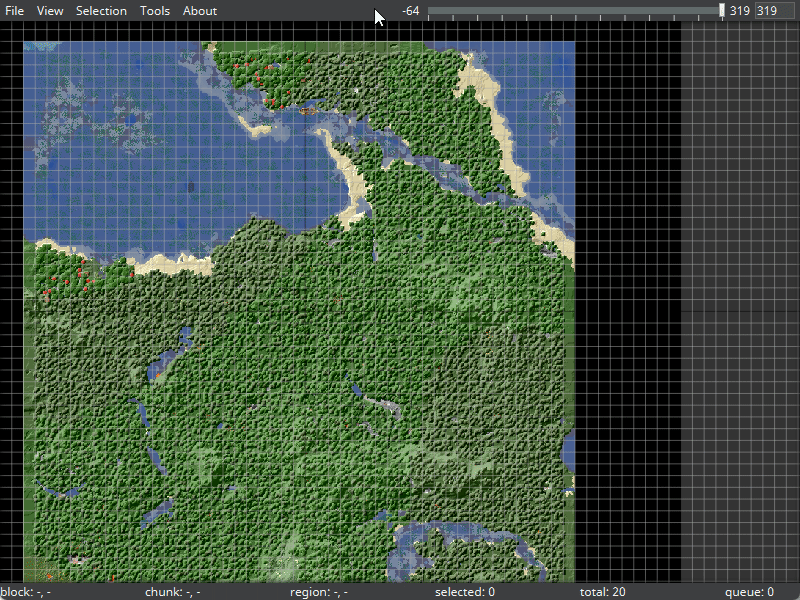Click the -64 minimum height label
This screenshot has width=800, height=600.
click(410, 11)
